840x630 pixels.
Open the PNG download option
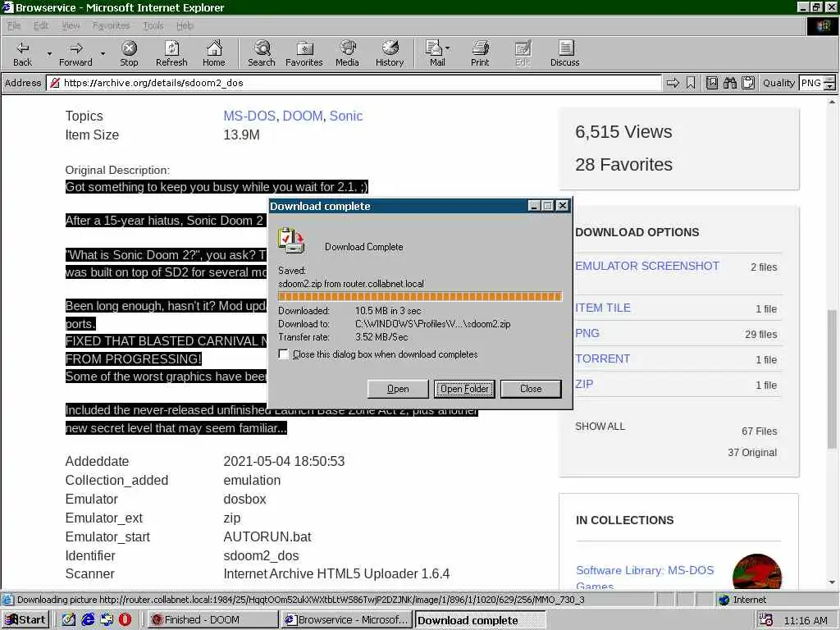tap(587, 333)
